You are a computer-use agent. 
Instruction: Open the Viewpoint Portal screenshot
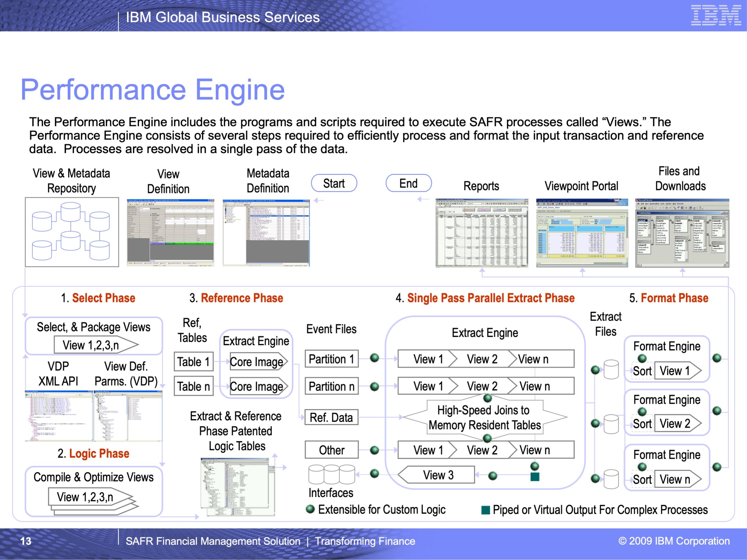click(582, 233)
